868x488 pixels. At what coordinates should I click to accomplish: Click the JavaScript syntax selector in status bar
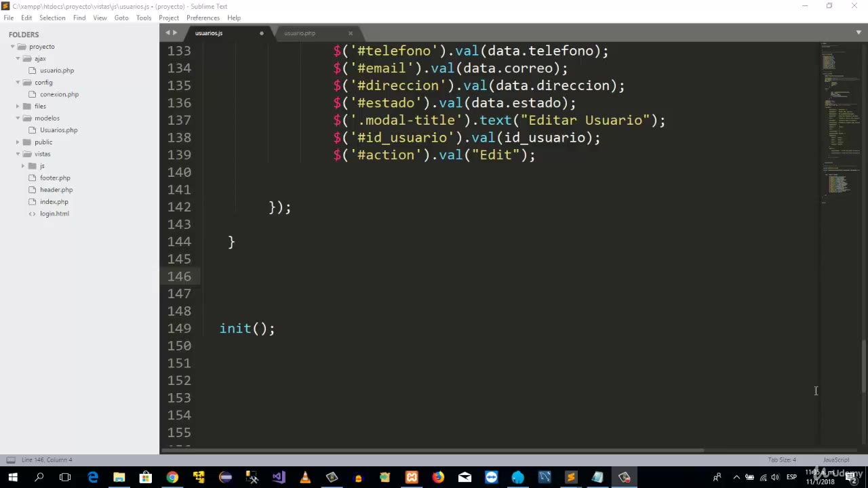tap(835, 460)
